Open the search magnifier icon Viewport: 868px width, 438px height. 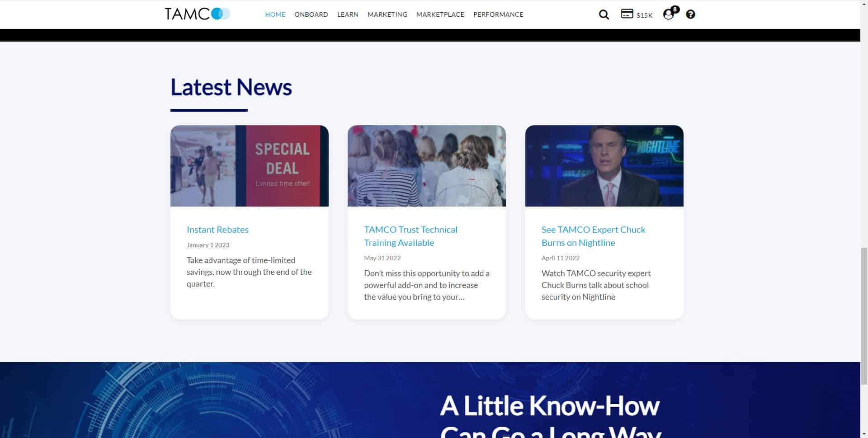pos(604,14)
